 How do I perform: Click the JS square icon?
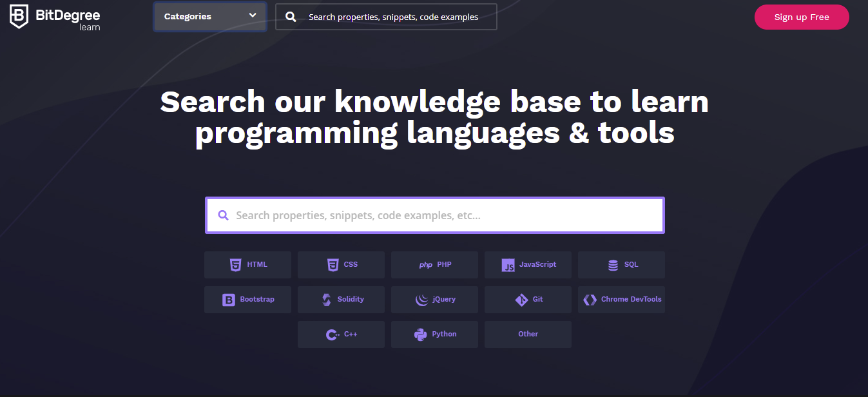pos(508,265)
